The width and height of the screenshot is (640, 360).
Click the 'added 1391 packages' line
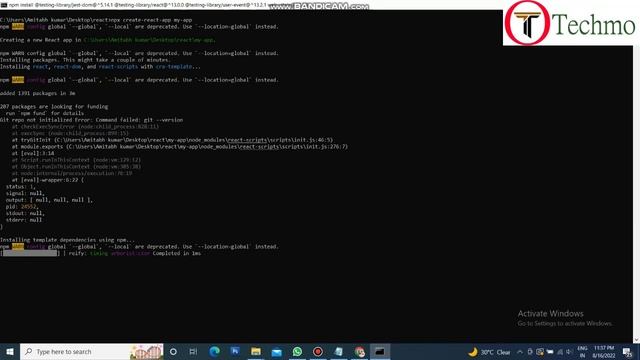point(38,93)
